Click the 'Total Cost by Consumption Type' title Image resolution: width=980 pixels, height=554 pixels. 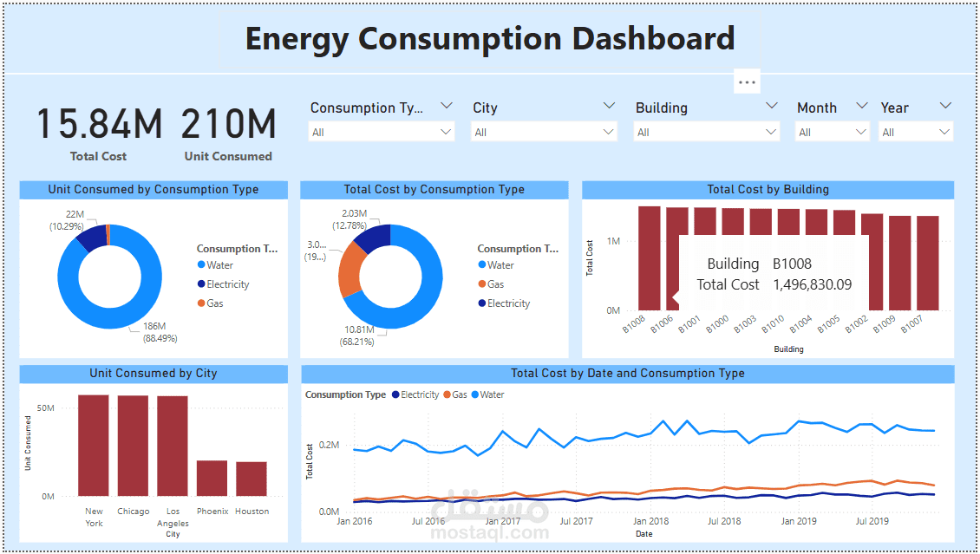[434, 189]
